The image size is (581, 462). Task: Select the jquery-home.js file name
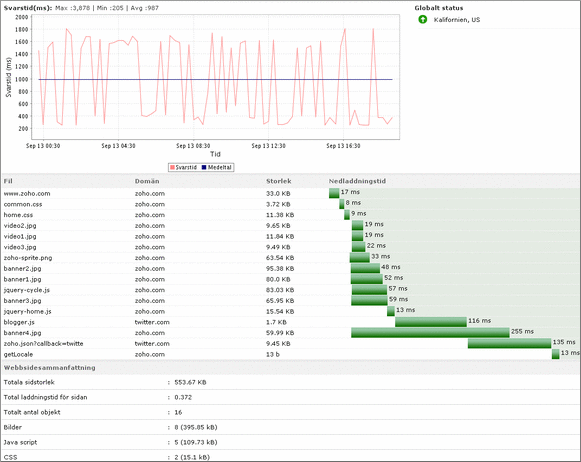(27, 312)
